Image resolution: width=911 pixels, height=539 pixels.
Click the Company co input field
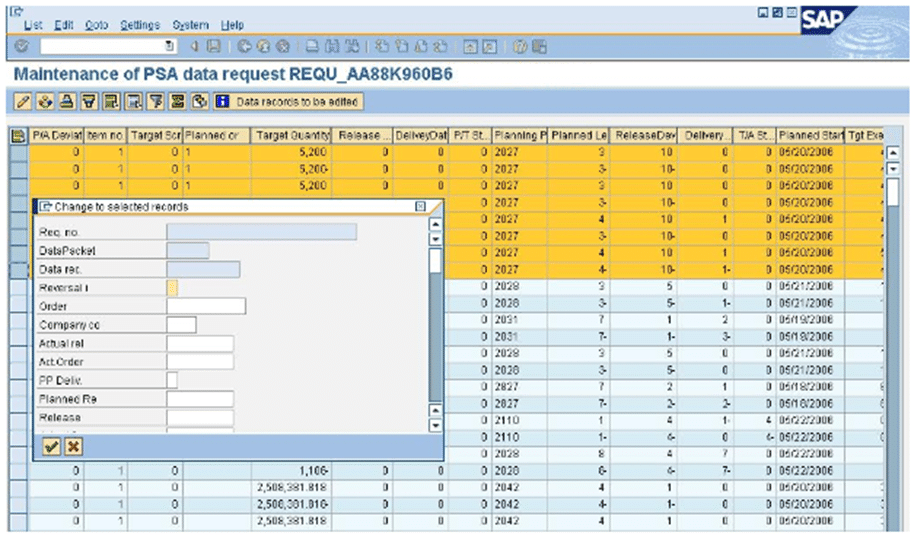(181, 325)
